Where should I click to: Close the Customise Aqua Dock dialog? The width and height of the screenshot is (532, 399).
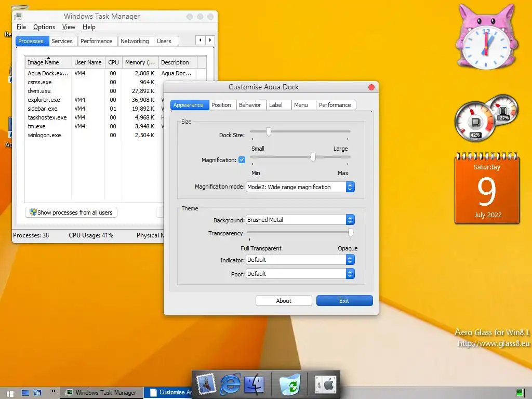[x=371, y=87]
